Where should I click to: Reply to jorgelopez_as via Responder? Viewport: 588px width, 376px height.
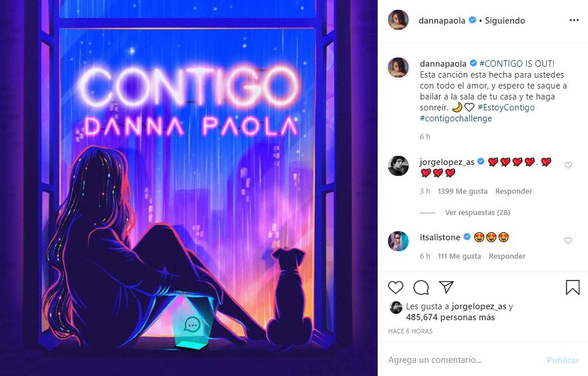[513, 191]
